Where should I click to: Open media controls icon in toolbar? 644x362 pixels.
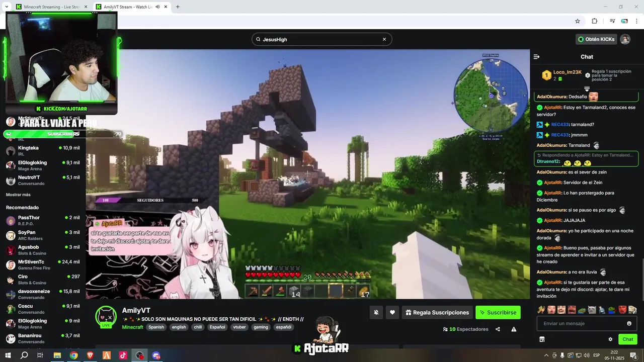[x=612, y=21]
